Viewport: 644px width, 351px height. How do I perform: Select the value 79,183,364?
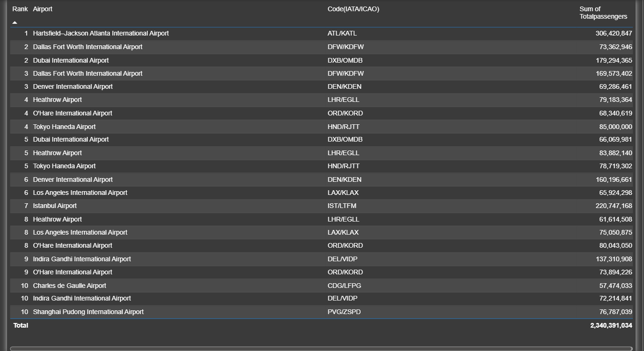(615, 100)
